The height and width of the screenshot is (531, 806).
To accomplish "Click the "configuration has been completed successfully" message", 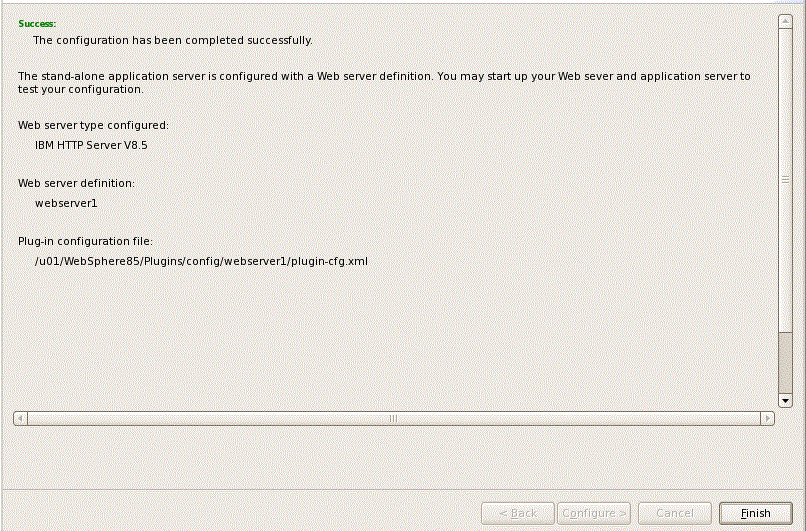I will pyautogui.click(x=172, y=40).
